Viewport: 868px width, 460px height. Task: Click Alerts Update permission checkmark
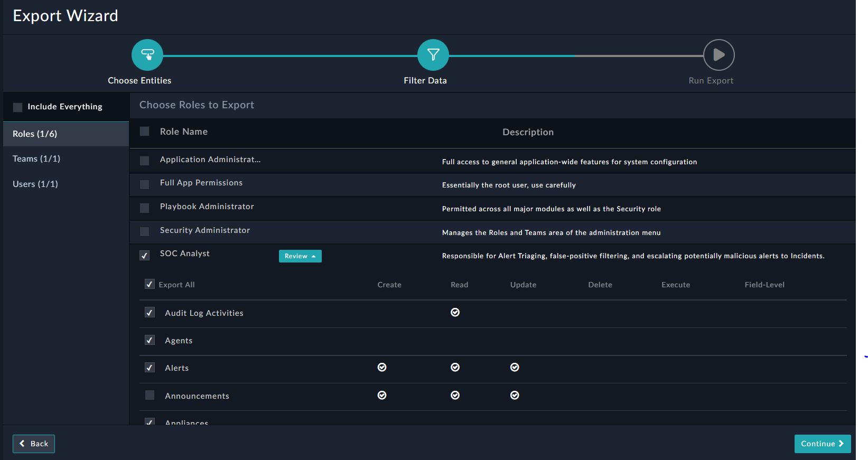(515, 367)
